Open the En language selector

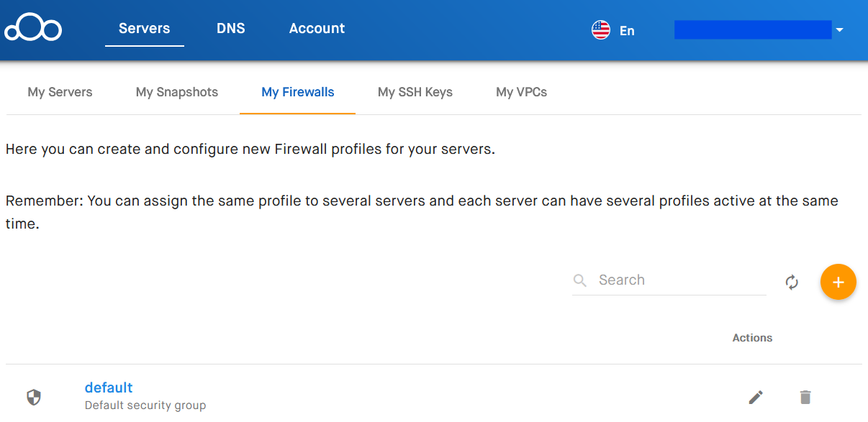pyautogui.click(x=627, y=30)
